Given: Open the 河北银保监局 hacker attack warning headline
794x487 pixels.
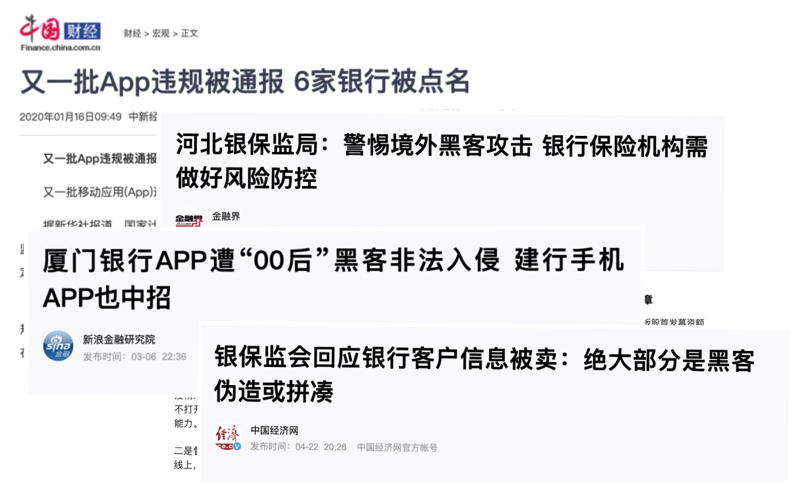Looking at the screenshot, I should 442,162.
